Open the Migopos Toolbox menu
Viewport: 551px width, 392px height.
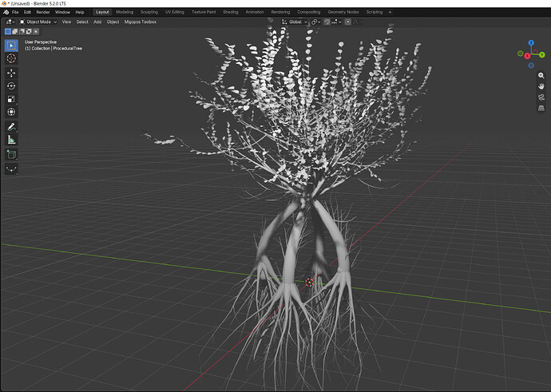141,22
